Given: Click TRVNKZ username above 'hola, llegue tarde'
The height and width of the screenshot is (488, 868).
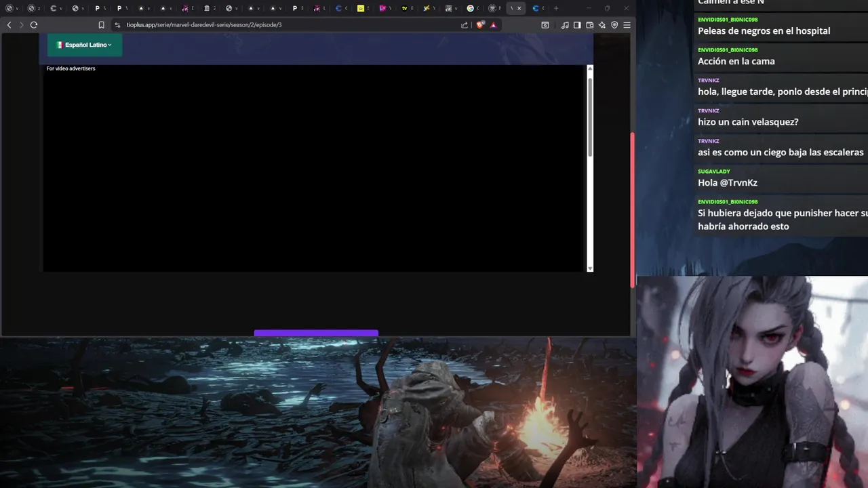Looking at the screenshot, I should point(708,80).
